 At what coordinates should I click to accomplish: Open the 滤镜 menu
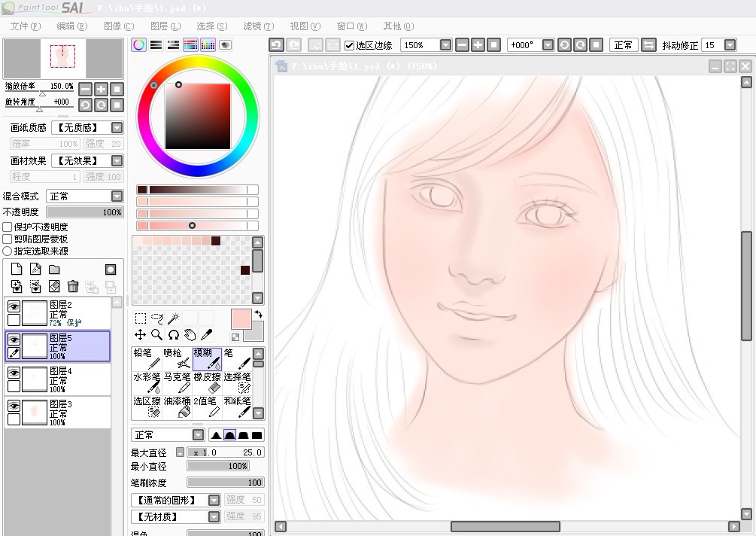pos(258,26)
